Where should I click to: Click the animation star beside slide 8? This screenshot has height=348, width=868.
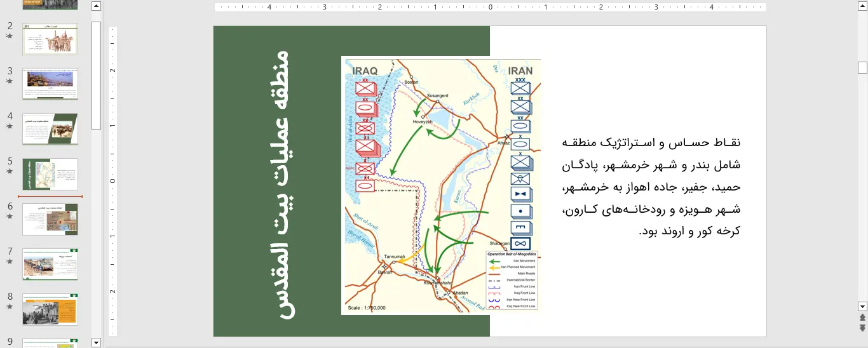10,307
